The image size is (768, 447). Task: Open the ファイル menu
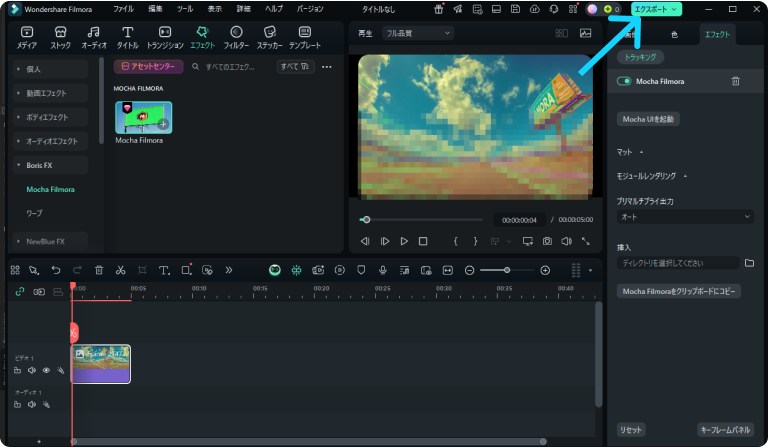[x=123, y=9]
